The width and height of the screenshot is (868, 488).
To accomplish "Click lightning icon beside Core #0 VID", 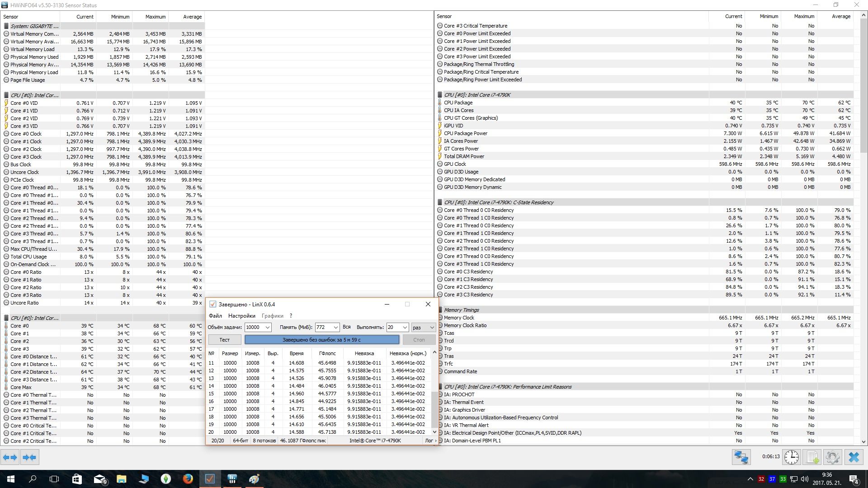I will tap(6, 103).
